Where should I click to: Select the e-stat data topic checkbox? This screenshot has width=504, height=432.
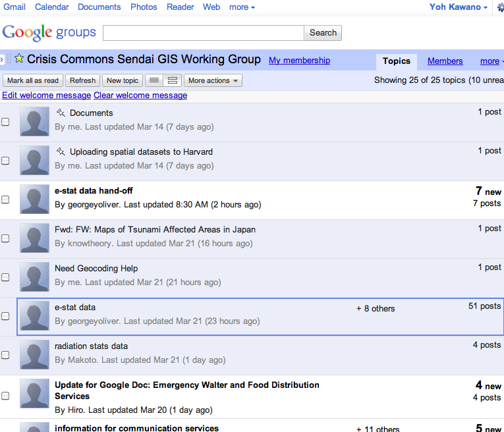[x=5, y=316]
